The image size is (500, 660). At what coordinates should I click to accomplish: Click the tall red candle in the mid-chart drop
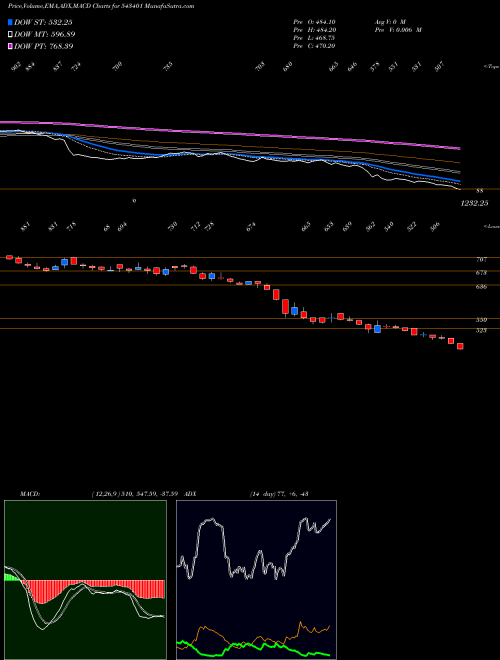[285, 307]
